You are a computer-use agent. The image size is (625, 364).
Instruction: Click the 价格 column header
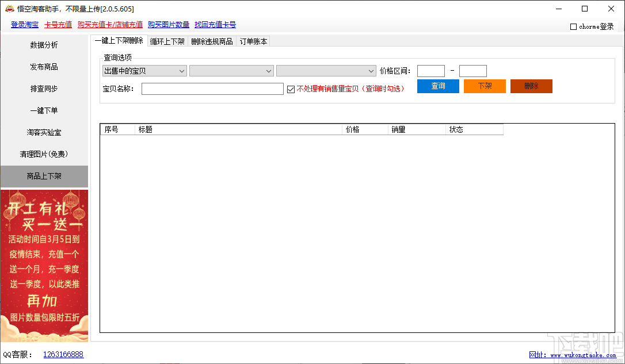[365, 129]
